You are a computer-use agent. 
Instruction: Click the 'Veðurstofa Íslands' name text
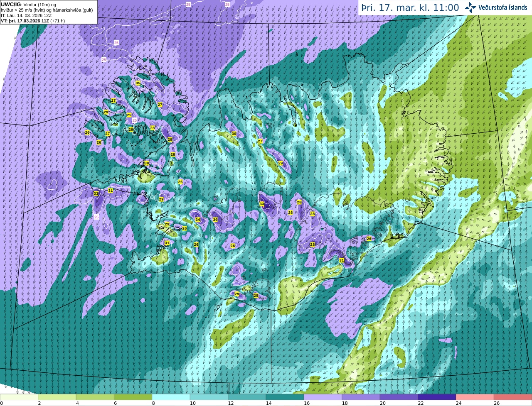coord(503,7)
